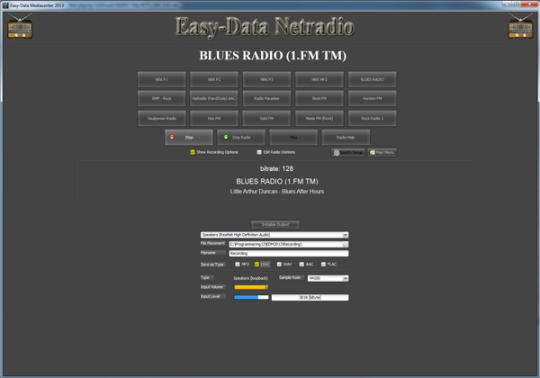Click the small button with yellow icon
The height and width of the screenshot is (378, 540).
(382, 152)
